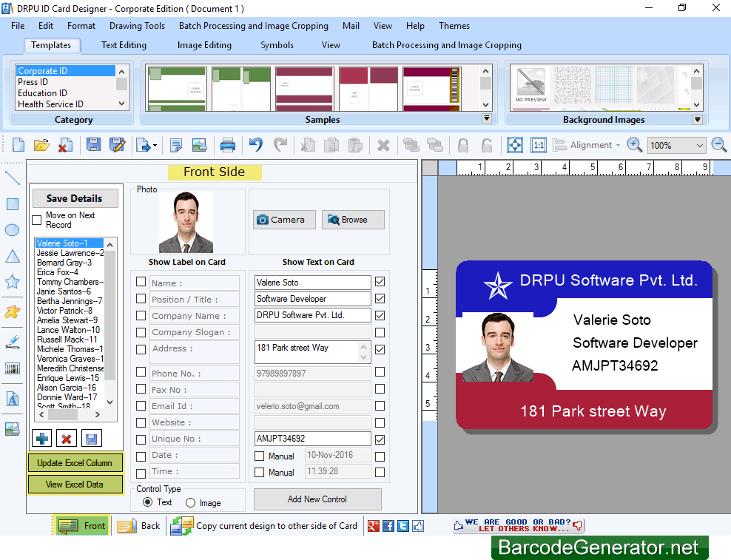The width and height of the screenshot is (731, 560).
Task: Switch to the Symbols tab
Action: coord(277,45)
